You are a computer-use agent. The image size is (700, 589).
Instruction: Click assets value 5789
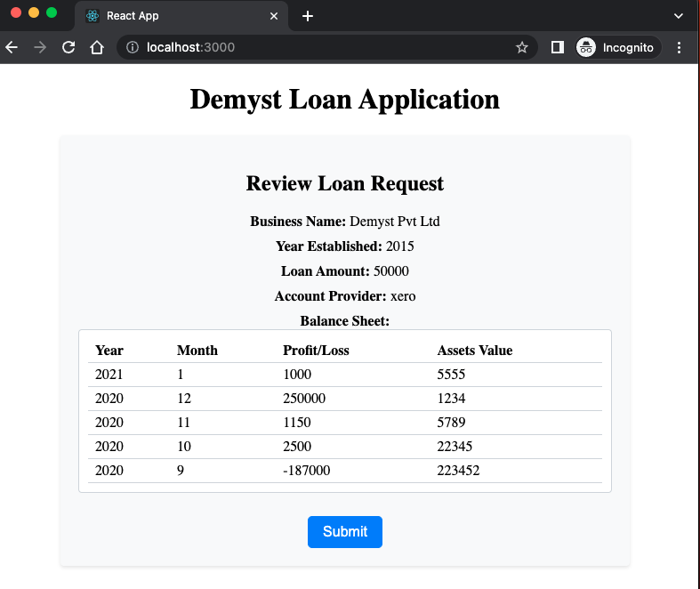(x=451, y=423)
